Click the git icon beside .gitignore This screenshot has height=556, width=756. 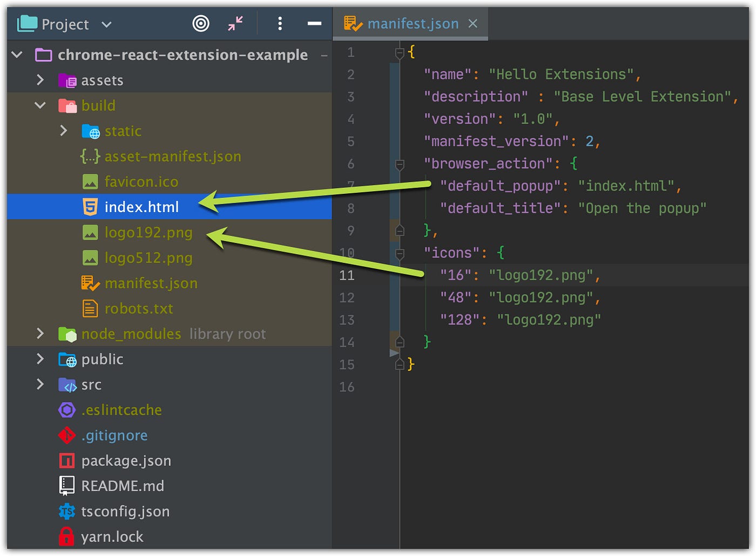point(66,435)
